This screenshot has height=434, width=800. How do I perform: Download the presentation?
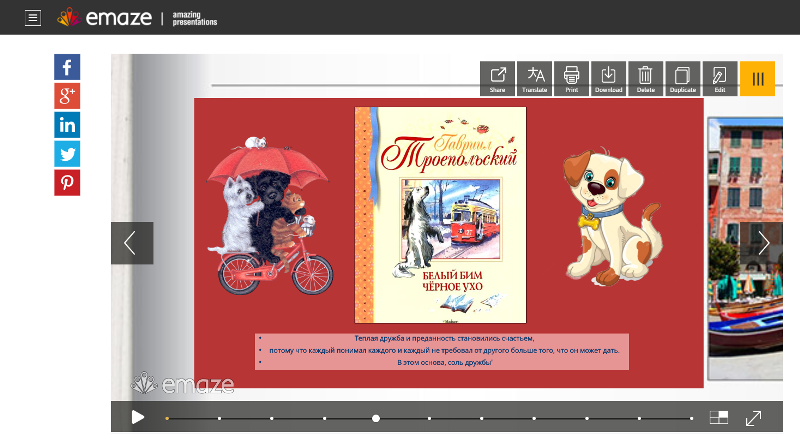click(x=609, y=79)
